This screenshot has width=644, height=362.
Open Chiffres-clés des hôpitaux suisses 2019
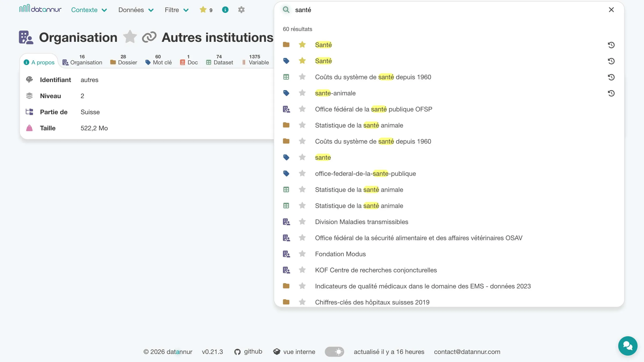[372, 302]
